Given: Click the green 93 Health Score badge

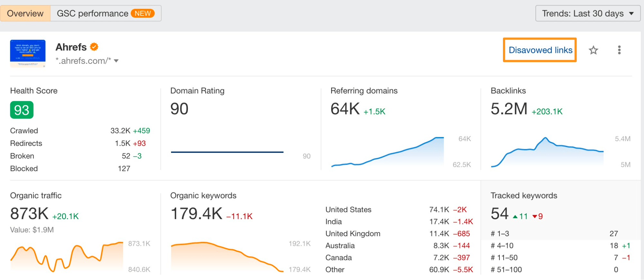Looking at the screenshot, I should 22,110.
